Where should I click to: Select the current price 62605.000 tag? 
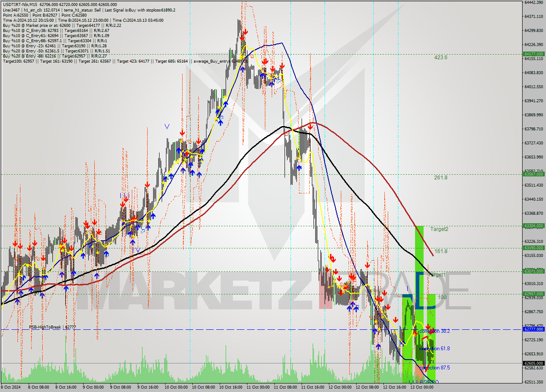pyautogui.click(x=533, y=363)
